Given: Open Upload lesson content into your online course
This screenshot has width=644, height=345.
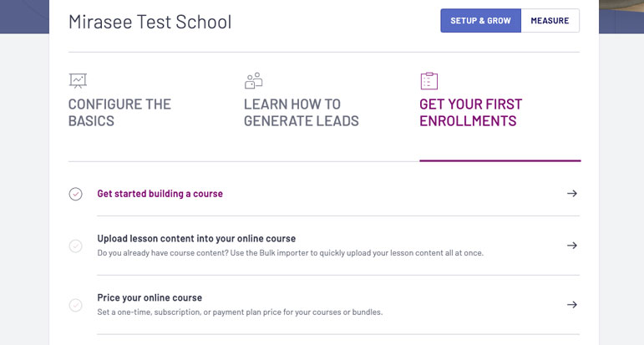Looking at the screenshot, I should [196, 239].
